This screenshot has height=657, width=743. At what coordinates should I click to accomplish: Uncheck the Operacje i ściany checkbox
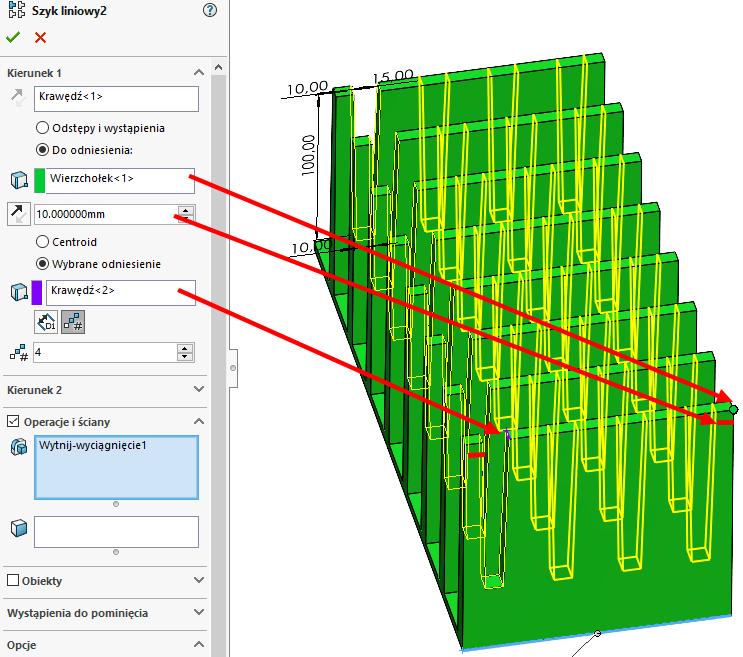(x=13, y=422)
